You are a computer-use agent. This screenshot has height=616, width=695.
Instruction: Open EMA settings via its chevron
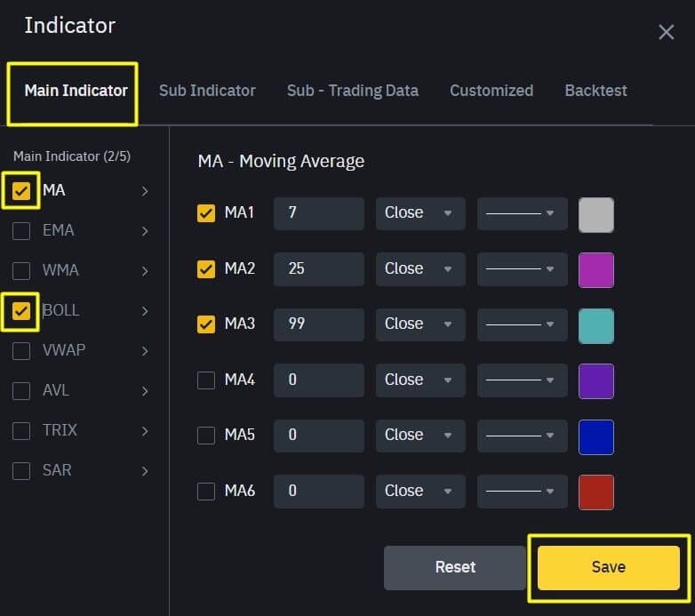(145, 231)
